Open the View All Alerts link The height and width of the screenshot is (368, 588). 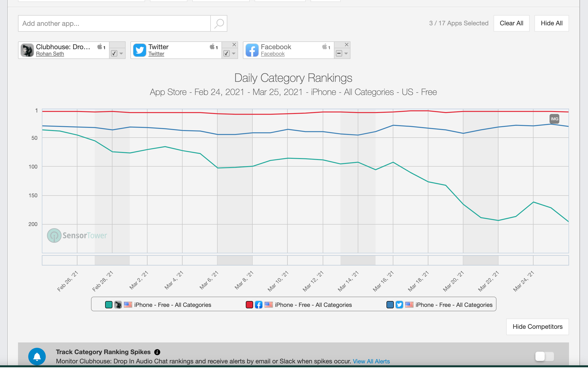[371, 361]
